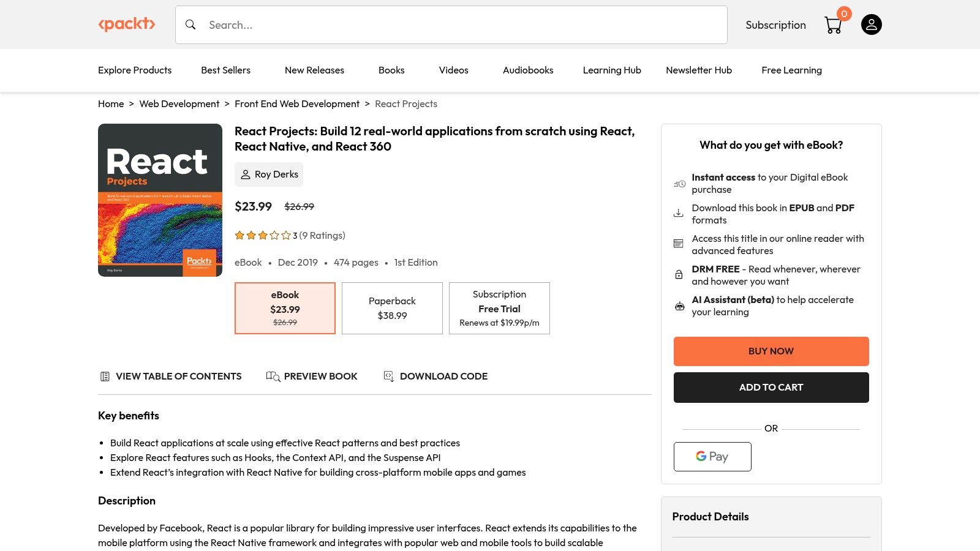
Task: Click the download formats arrow icon
Action: click(x=679, y=213)
